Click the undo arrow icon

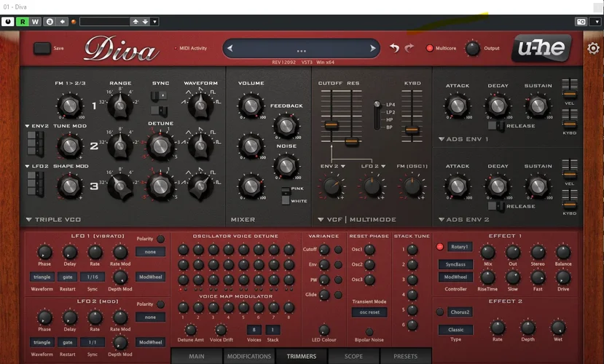pyautogui.click(x=394, y=48)
